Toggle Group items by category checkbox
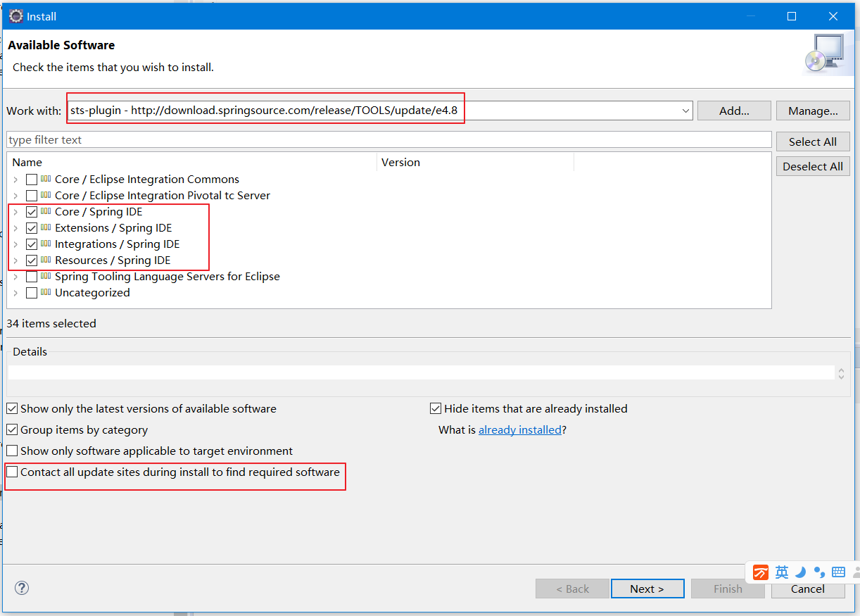This screenshot has height=616, width=860. pos(12,429)
